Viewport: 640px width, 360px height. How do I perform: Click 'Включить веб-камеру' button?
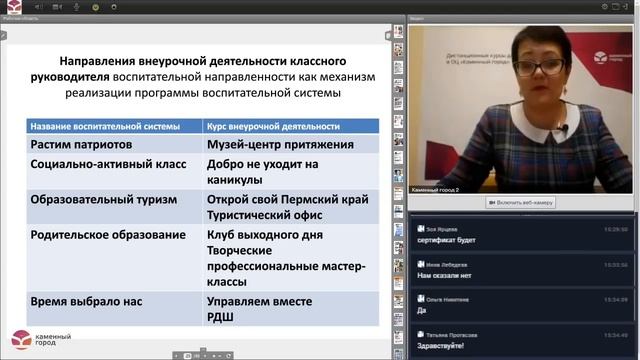coord(520,202)
